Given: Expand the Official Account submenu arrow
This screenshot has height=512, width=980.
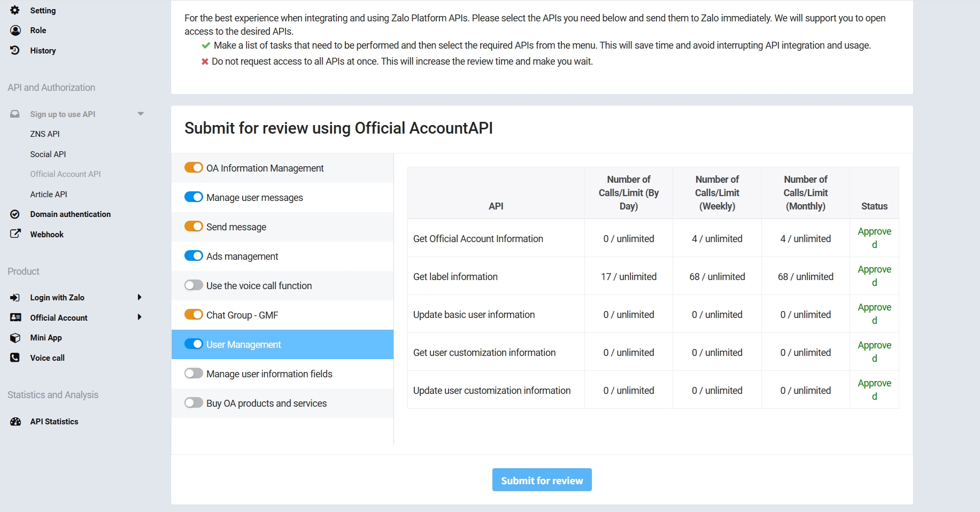Looking at the screenshot, I should click(x=140, y=317).
